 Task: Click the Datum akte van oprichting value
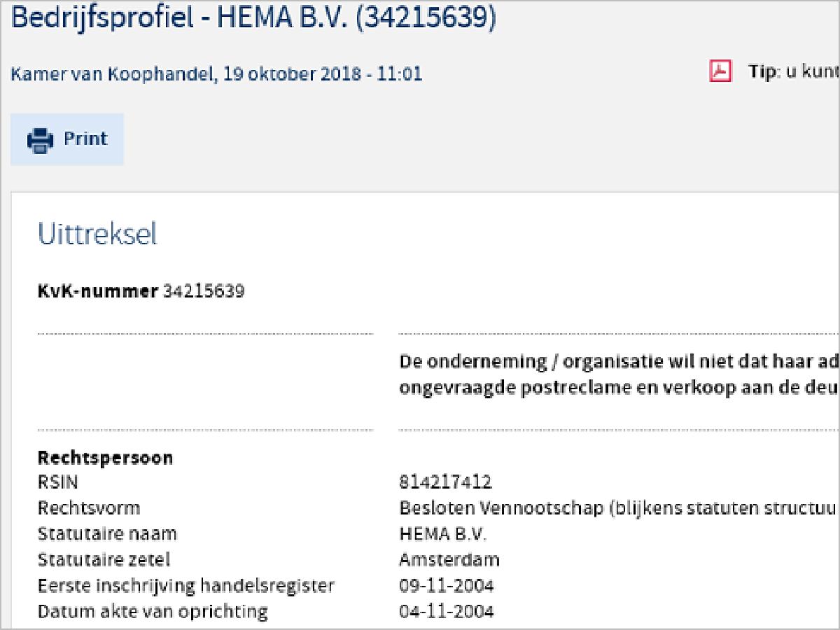coord(445,611)
